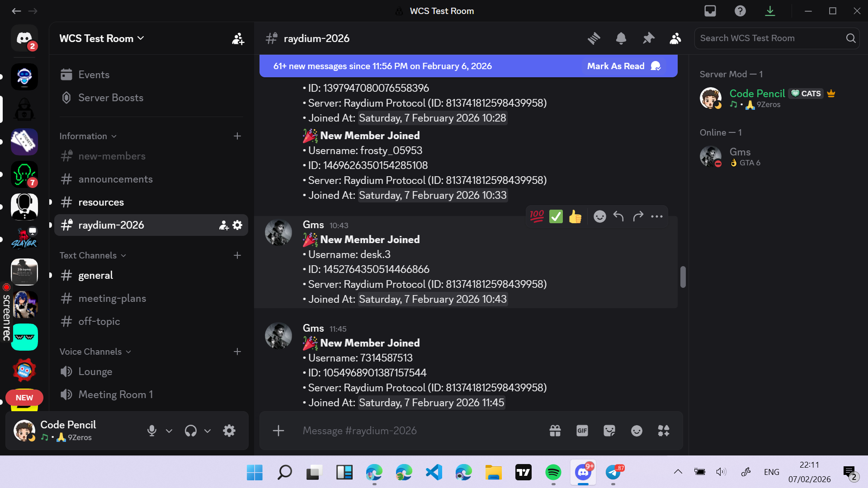React with the 100 emoji quick reaction
Screen dimensions: 868x488
pyautogui.click(x=537, y=217)
